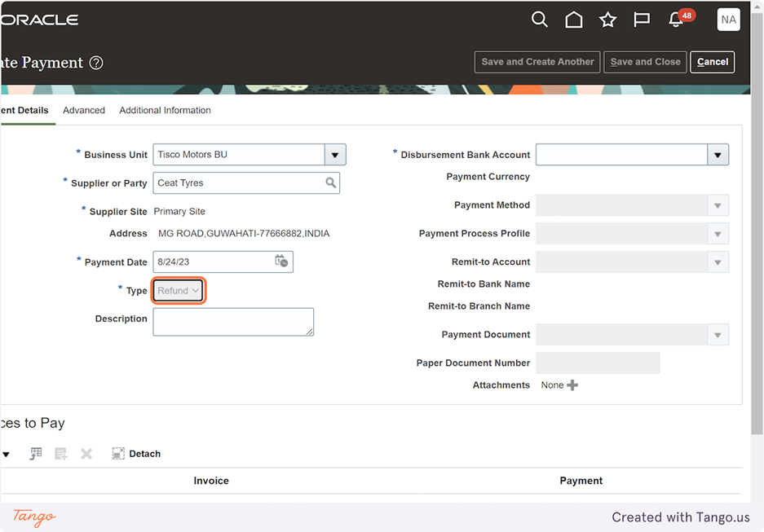Click the freeze columns table icon

click(x=36, y=454)
